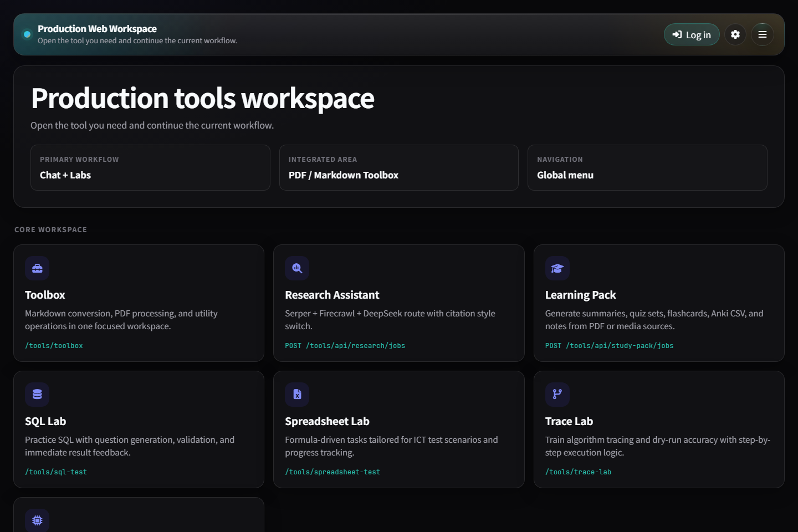Click the Practice SQL description text
Image resolution: width=798 pixels, height=532 pixels.
130,446
